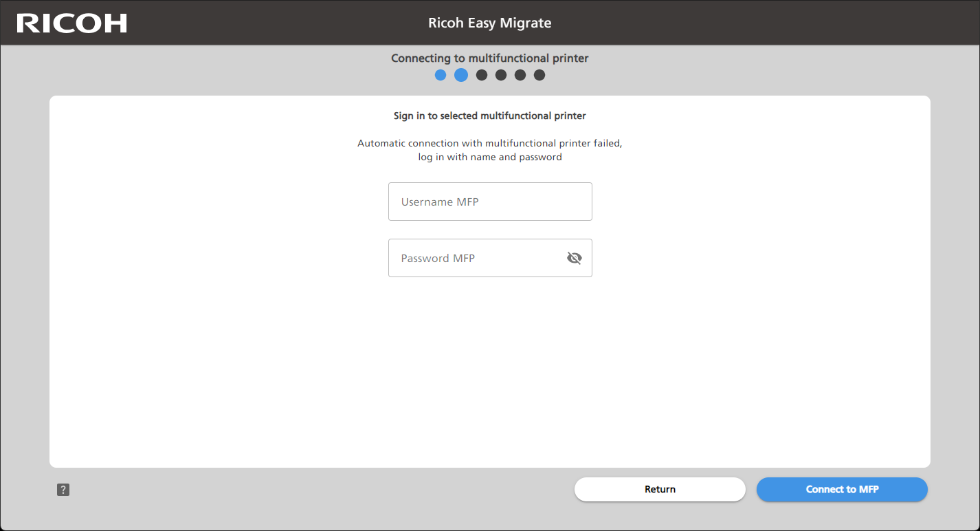Click the Automatic connection failed message line
This screenshot has width=980, height=531.
[x=489, y=143]
